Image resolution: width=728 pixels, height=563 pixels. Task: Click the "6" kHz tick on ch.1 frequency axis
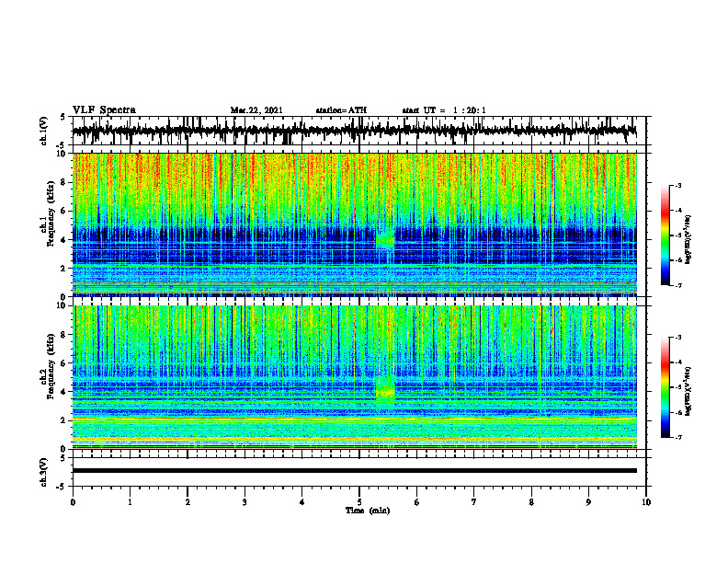click(x=64, y=211)
